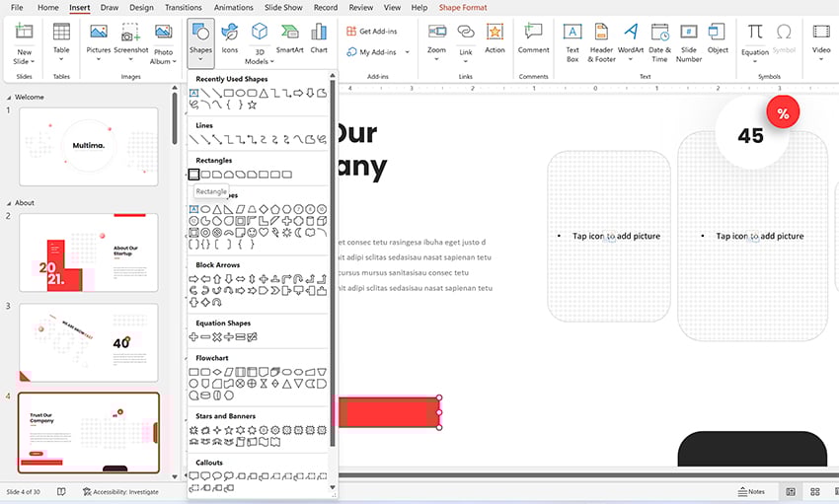Click the Header & Footer icon

coord(601,38)
